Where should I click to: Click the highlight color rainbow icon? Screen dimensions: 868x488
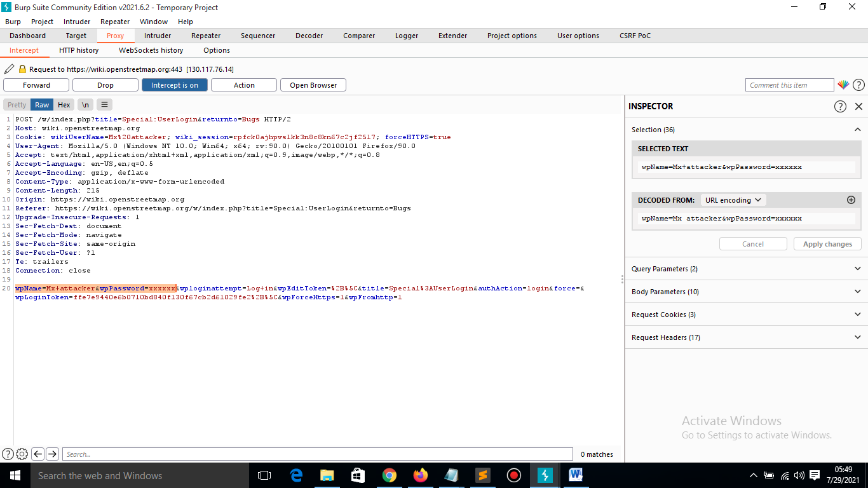(x=843, y=85)
